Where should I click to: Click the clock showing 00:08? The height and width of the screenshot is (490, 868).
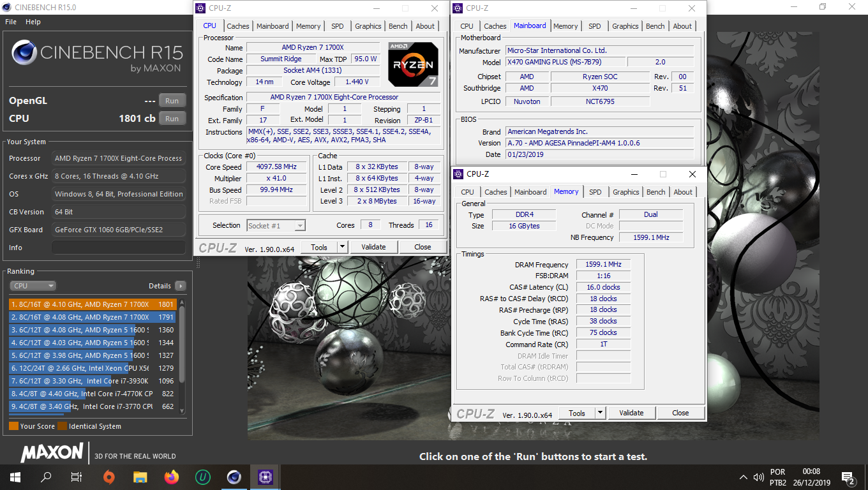coord(811,471)
